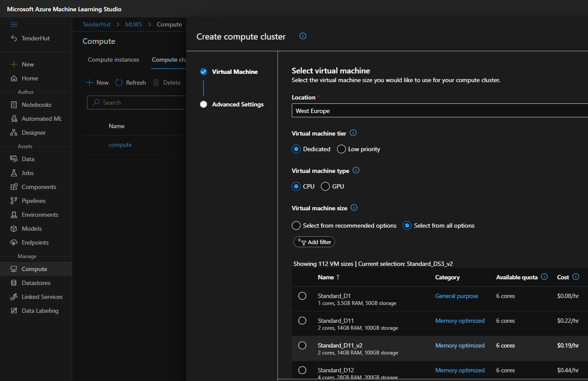Viewport: 588px width, 381px height.
Task: Click info icon next to Virtual machine tier
Action: point(353,133)
